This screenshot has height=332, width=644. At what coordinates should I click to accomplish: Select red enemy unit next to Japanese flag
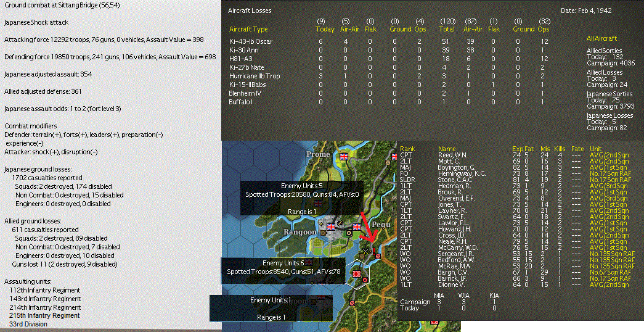tap(365, 280)
